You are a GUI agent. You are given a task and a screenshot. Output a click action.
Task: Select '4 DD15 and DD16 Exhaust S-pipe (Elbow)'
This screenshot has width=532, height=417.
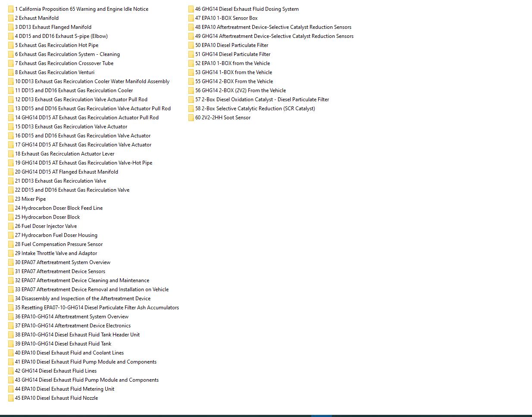[61, 36]
